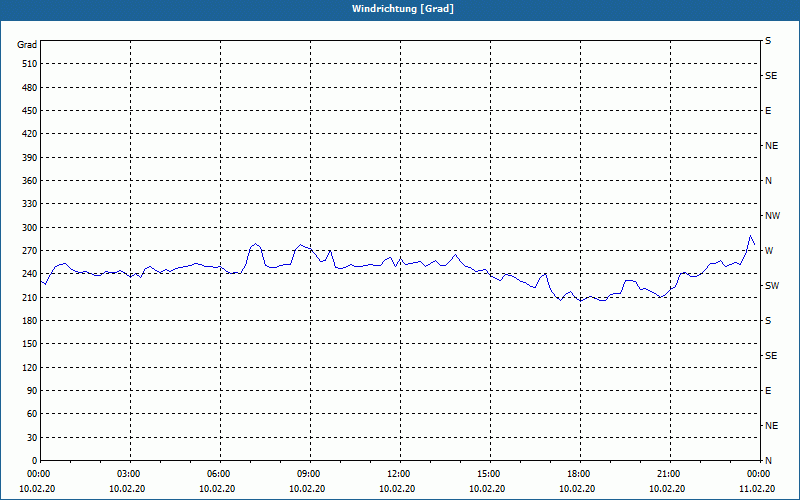Click the 03:00 time label

(x=128, y=474)
